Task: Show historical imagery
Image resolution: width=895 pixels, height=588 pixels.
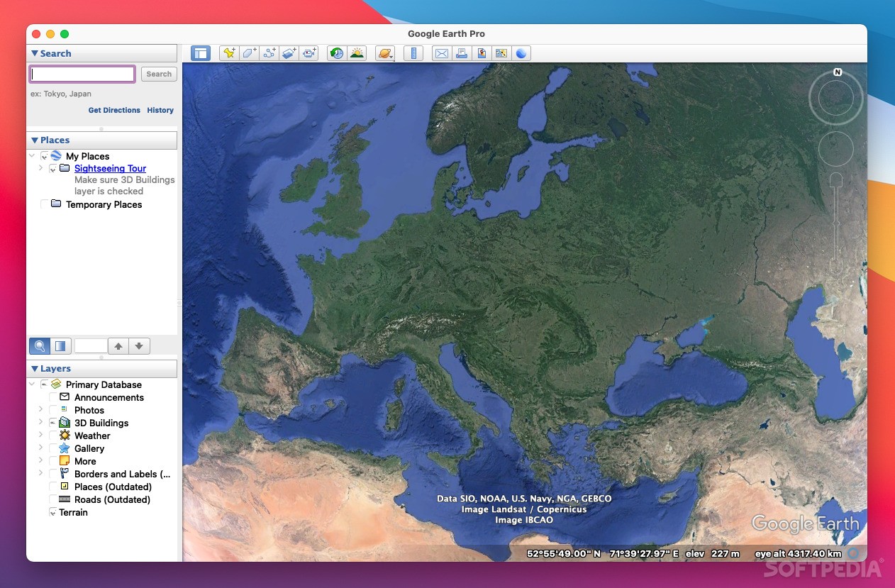Action: pos(335,52)
